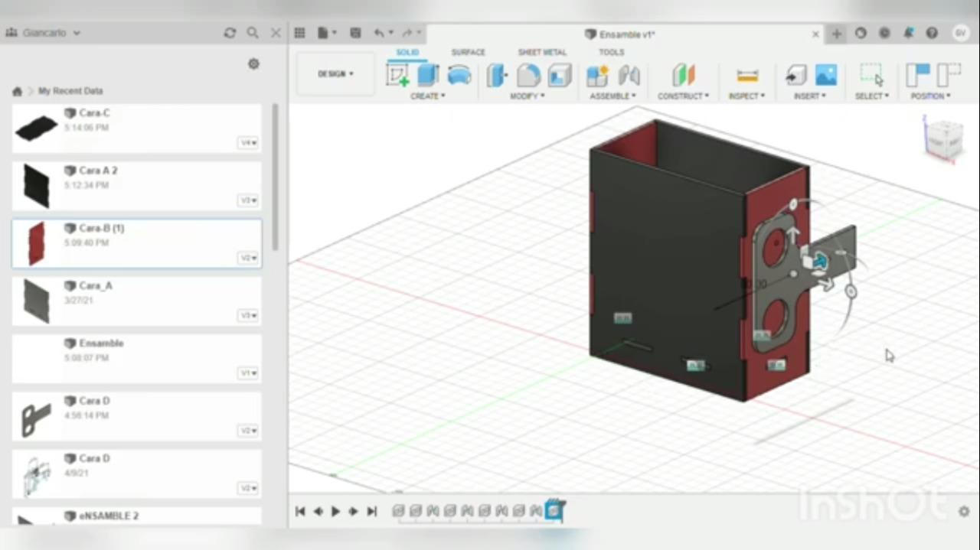Add a new design tab

[836, 34]
